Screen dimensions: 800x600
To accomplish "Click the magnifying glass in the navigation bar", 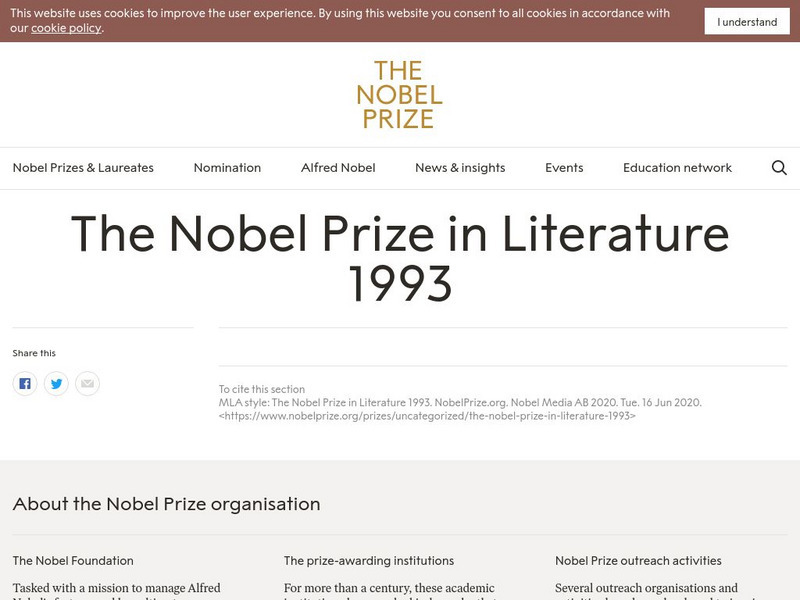I will pos(778,168).
